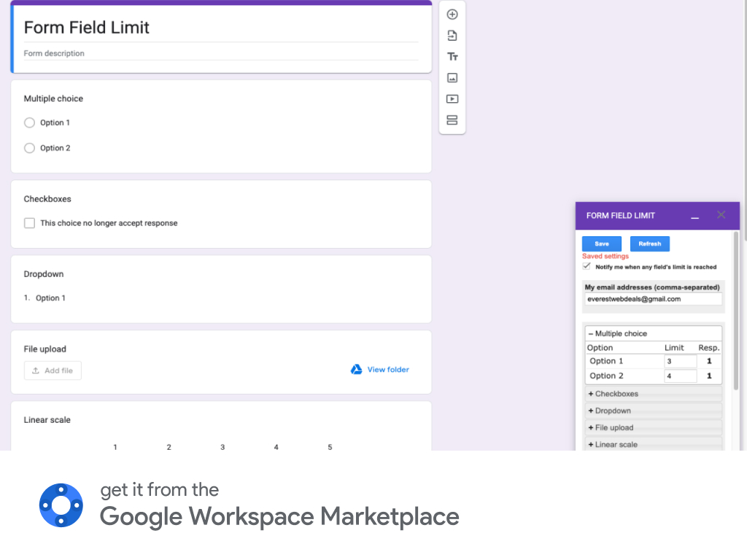747x560 pixels.
Task: Toggle the notify me when limit reached checkbox
Action: click(x=587, y=267)
